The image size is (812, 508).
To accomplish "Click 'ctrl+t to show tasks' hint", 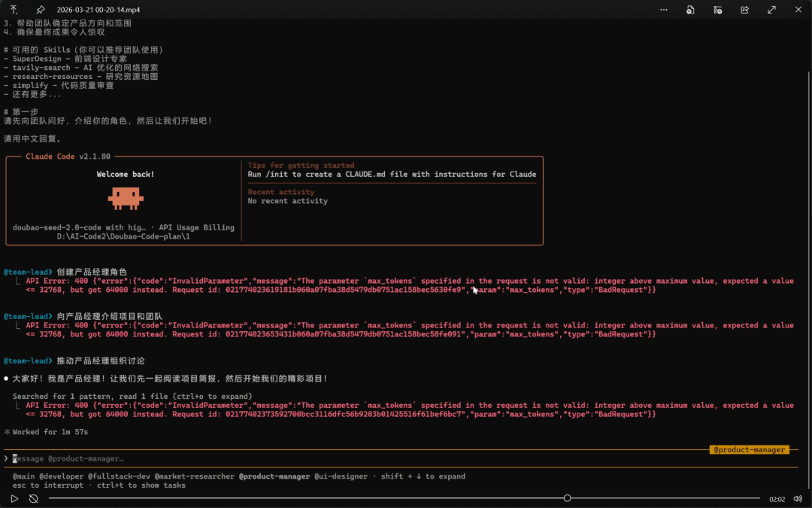I will (141, 485).
